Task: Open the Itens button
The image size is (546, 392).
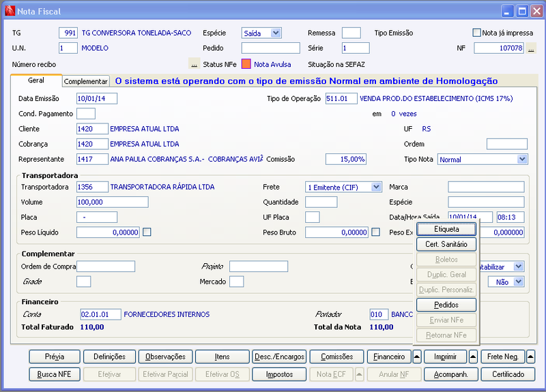Action: 222,357
